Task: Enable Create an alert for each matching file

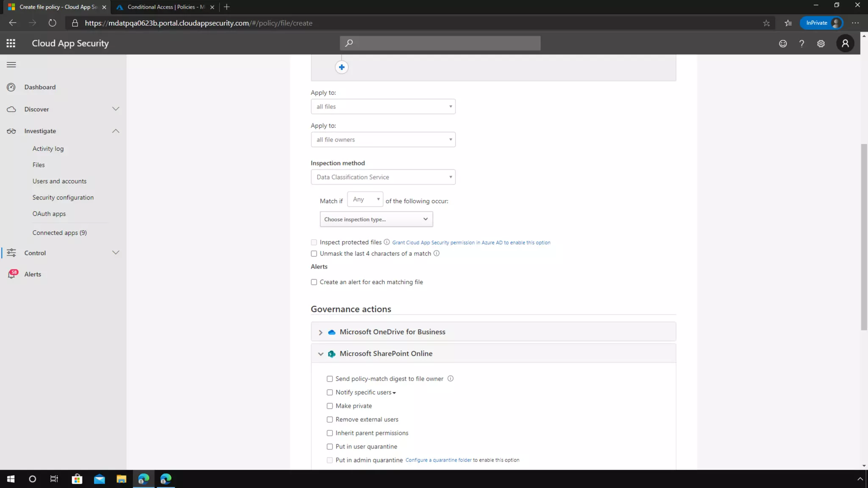Action: 314,282
